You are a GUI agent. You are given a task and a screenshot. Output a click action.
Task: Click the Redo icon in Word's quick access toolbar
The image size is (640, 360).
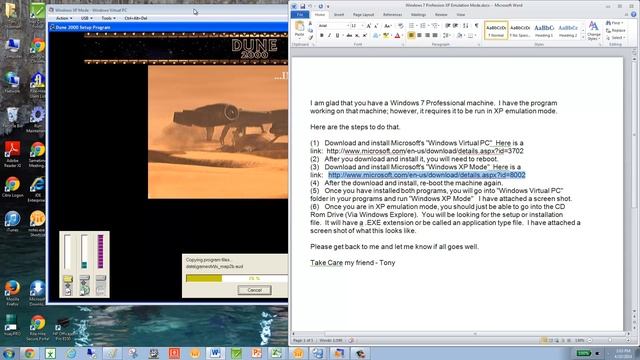click(320, 6)
